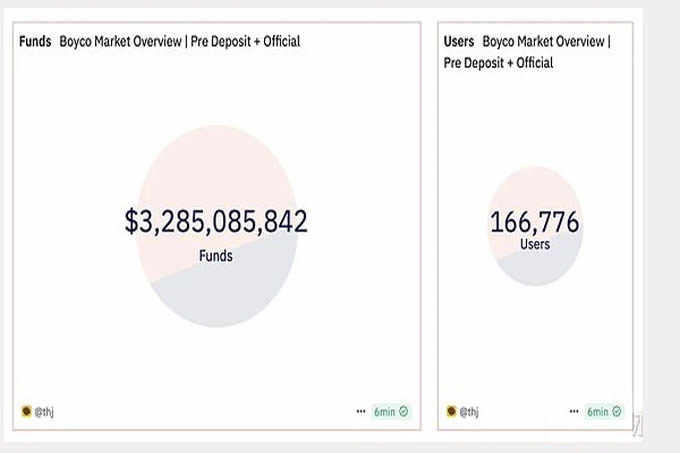Open @thj author link in Users panel
680x453 pixels.
(x=469, y=411)
